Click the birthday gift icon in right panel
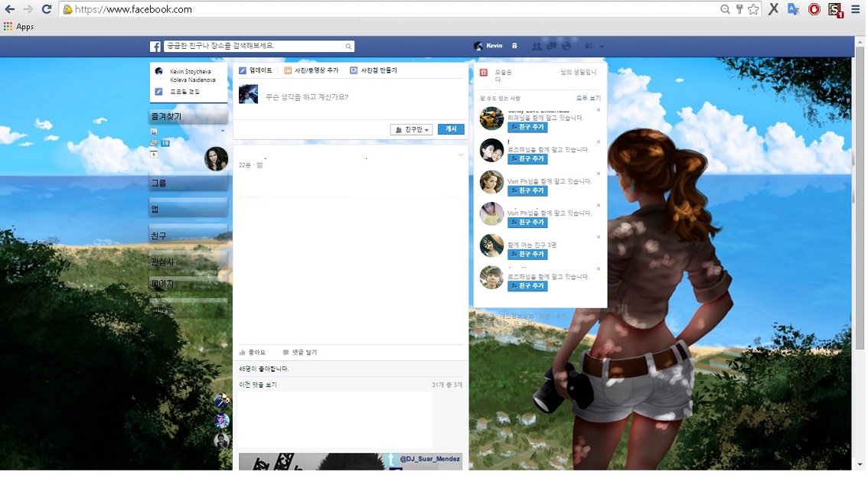868x488 pixels. coord(483,73)
